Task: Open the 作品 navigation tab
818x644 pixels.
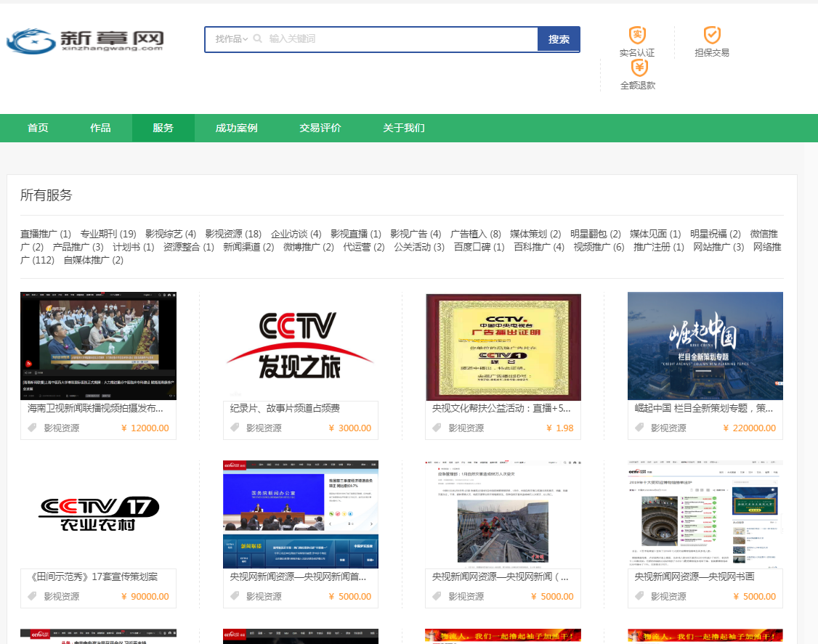Action: coord(100,128)
